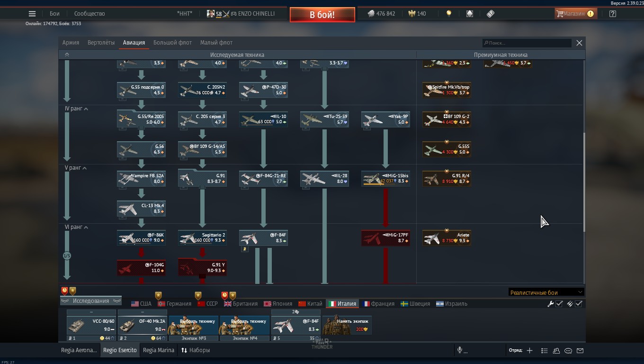Select the Швеция nation tab
644x364 pixels.
click(x=415, y=304)
